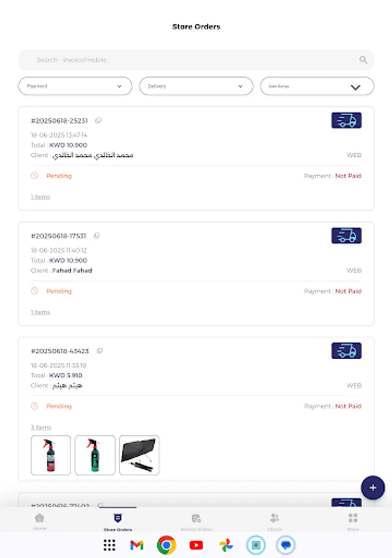Open the Date Range filter dropdown
This screenshot has width=392, height=558.
(x=316, y=86)
